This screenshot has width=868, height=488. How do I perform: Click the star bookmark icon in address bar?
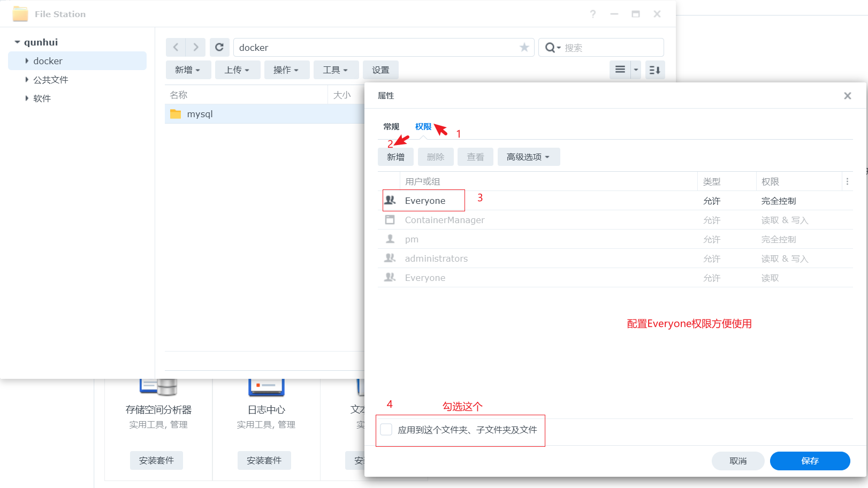[524, 47]
